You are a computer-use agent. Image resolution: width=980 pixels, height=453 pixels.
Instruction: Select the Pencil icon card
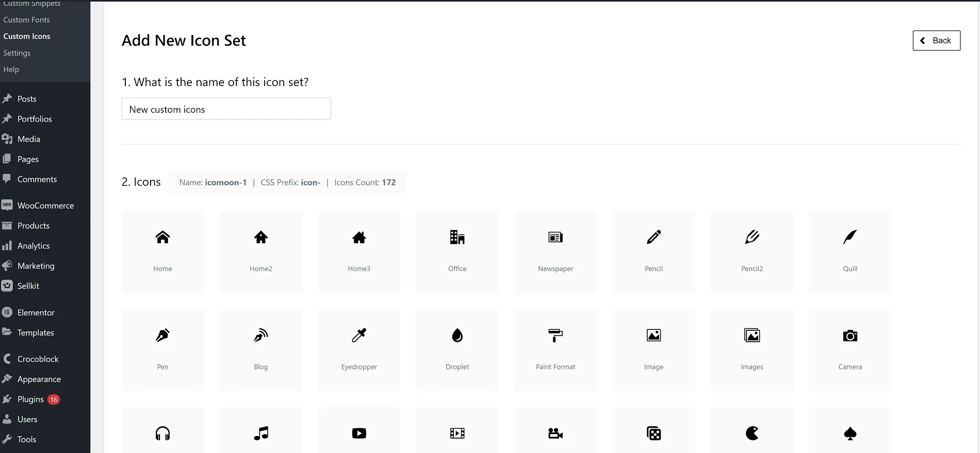654,251
